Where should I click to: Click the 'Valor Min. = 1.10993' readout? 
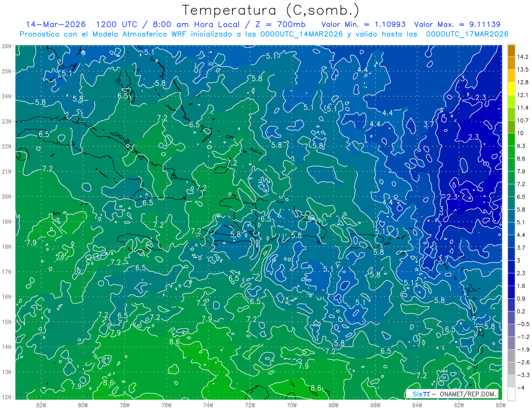coord(363,24)
